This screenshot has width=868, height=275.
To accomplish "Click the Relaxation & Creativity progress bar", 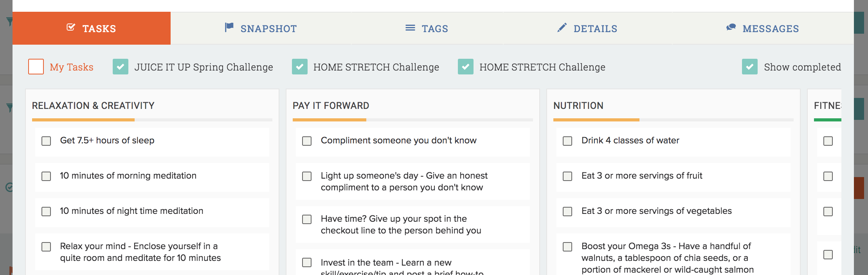I will (x=152, y=120).
